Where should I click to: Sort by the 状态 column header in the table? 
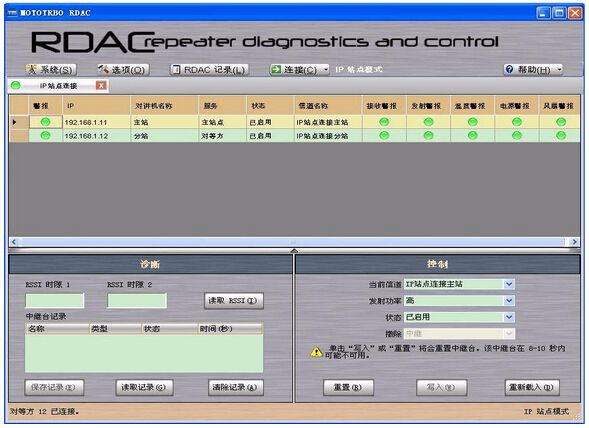pos(270,106)
